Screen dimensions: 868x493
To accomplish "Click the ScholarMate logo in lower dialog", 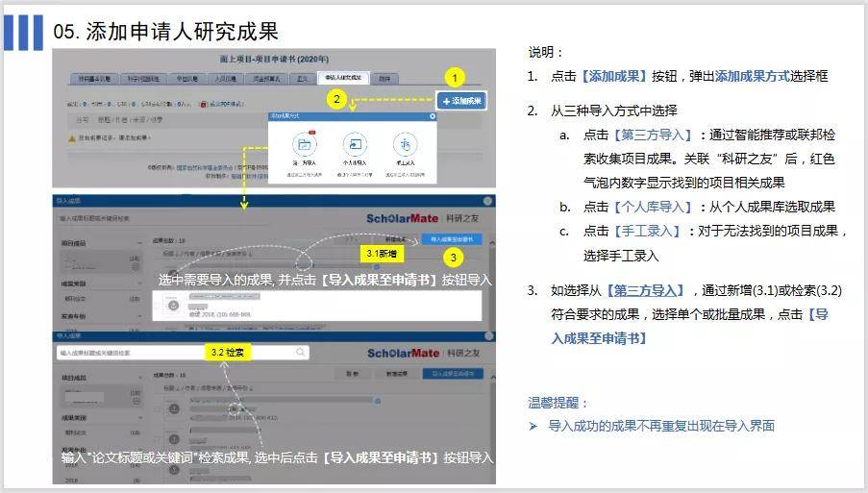I will [x=403, y=353].
